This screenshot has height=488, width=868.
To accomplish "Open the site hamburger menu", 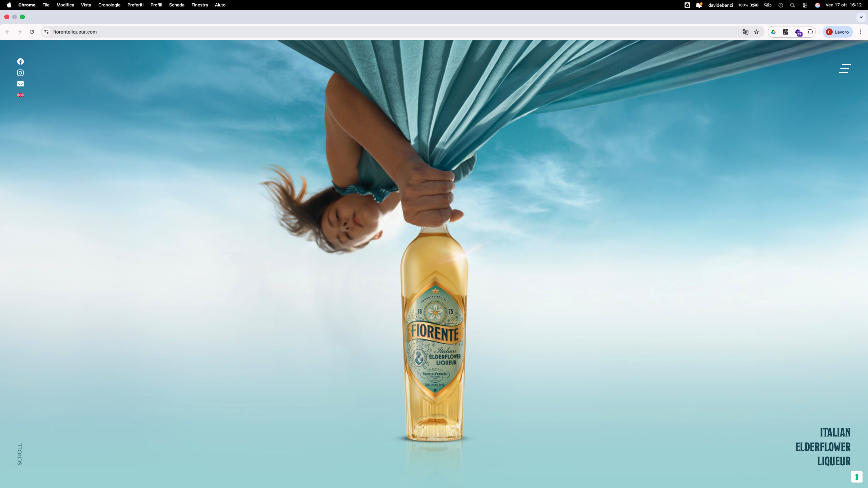I will click(x=845, y=68).
